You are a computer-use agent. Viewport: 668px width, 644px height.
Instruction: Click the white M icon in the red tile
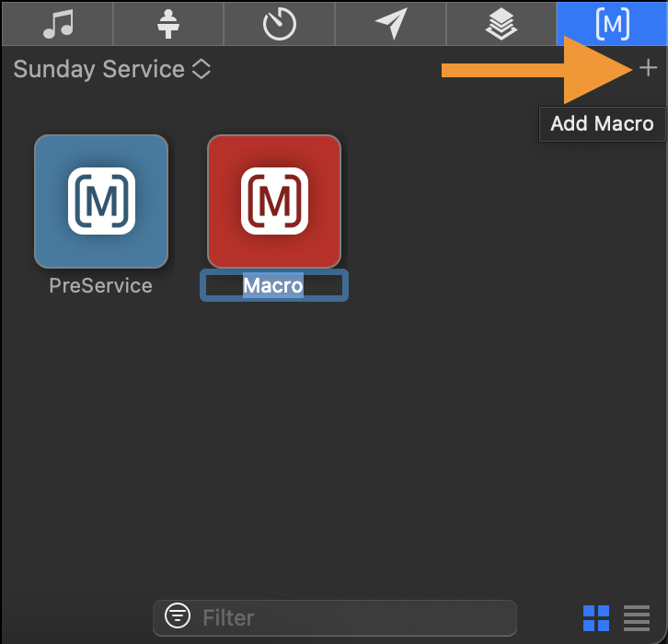[274, 201]
